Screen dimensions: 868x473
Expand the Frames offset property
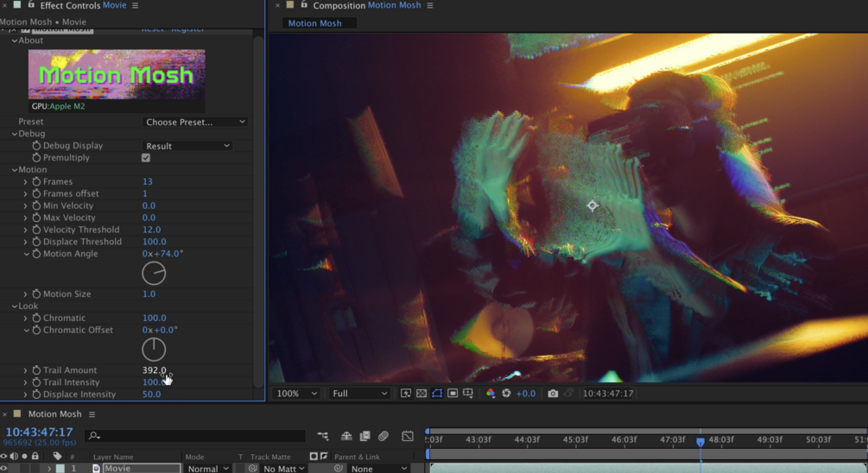coord(25,193)
